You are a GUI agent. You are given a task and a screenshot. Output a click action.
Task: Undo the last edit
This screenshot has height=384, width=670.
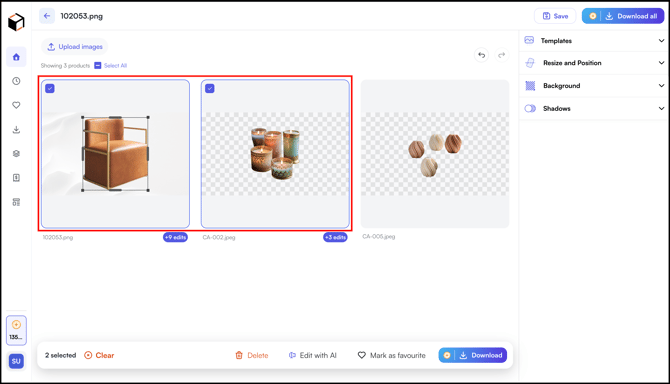482,55
